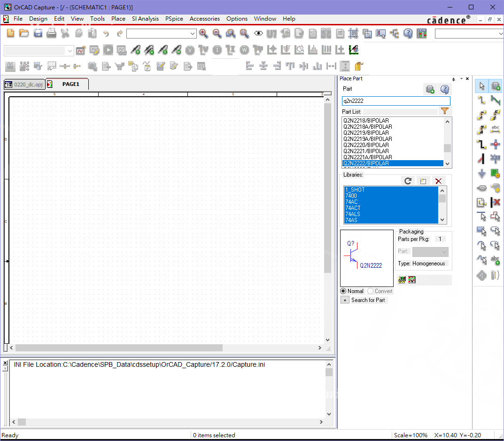Open the File menu
Screen dimensions: 504x441
(18, 19)
